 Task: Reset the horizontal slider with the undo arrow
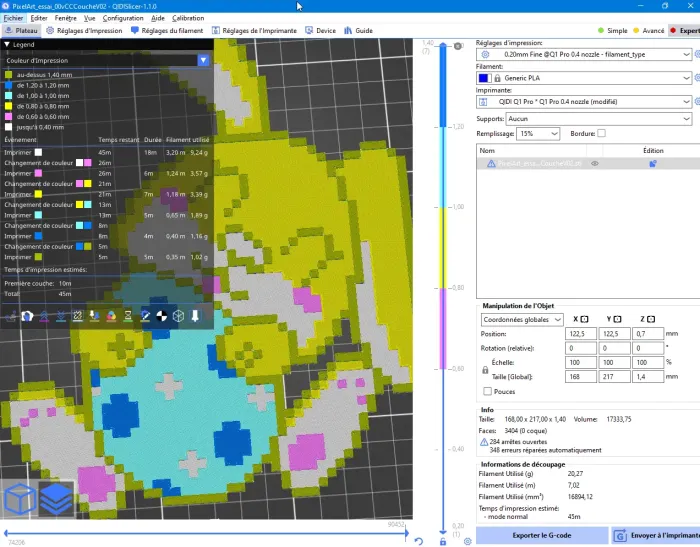(419, 541)
